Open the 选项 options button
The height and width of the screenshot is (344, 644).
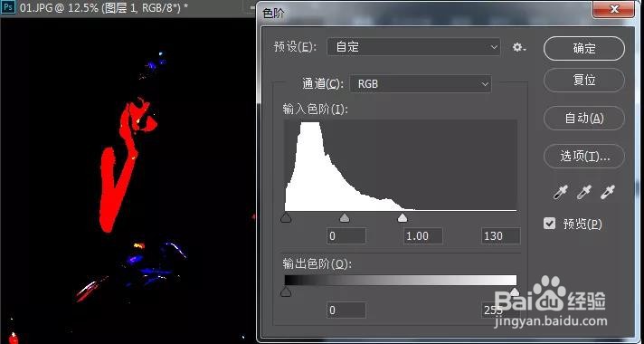coord(584,157)
